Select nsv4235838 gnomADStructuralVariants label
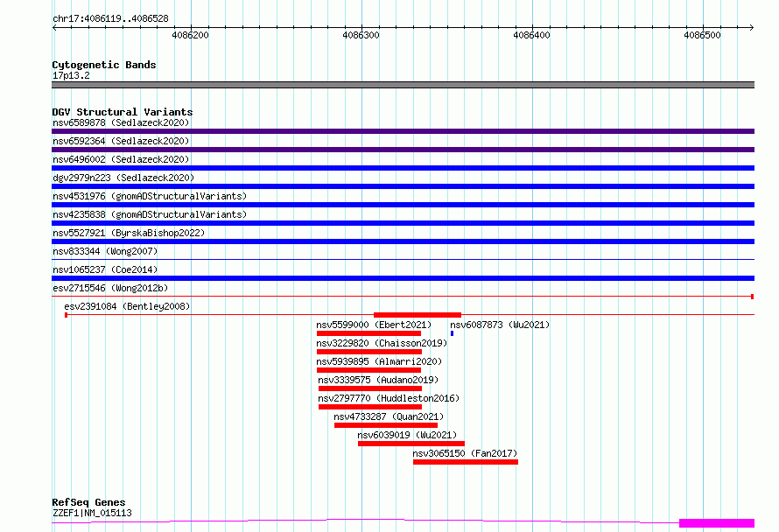The image size is (779, 532). [150, 214]
